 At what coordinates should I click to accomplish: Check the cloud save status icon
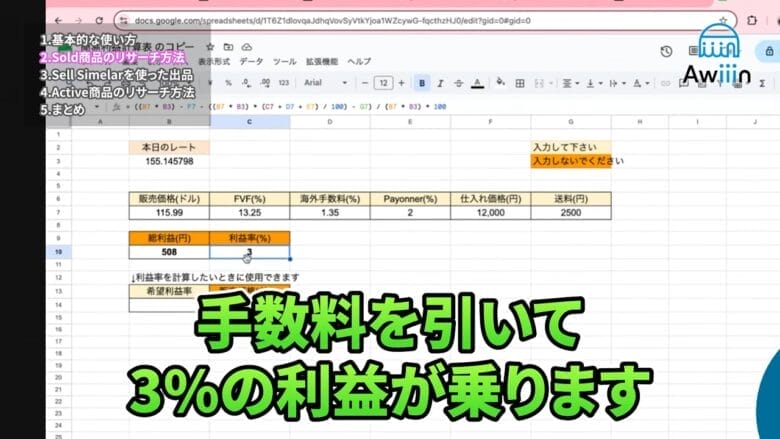(247, 47)
